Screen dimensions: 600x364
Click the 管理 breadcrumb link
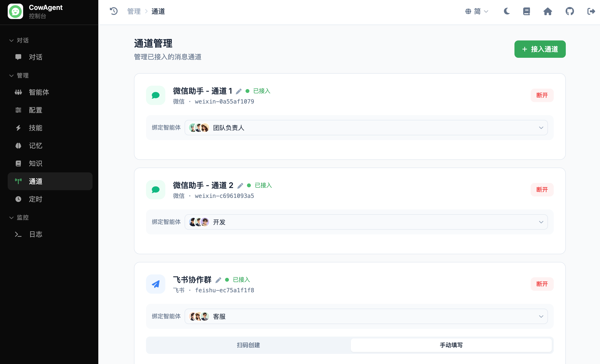pos(134,11)
